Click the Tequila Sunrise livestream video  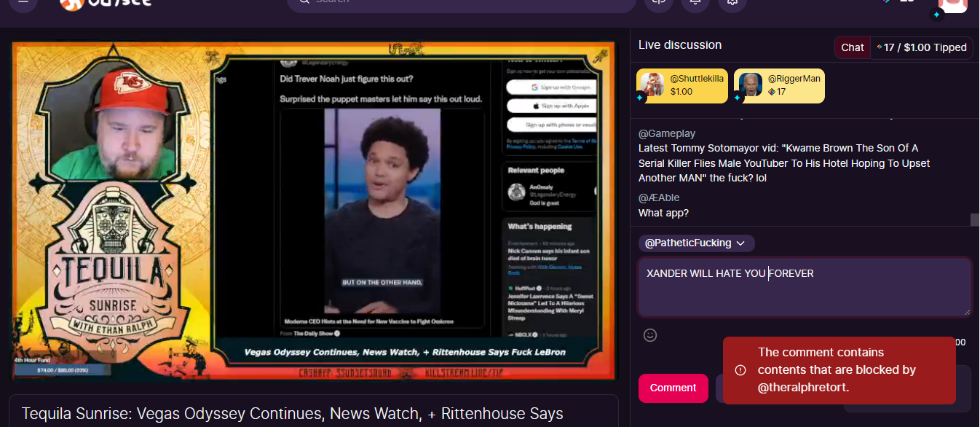click(x=315, y=211)
